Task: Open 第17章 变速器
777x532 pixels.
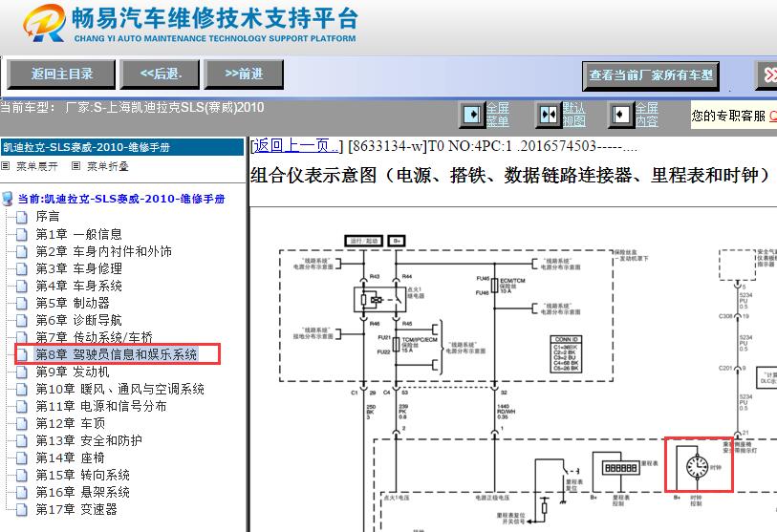Action: pyautogui.click(x=76, y=509)
